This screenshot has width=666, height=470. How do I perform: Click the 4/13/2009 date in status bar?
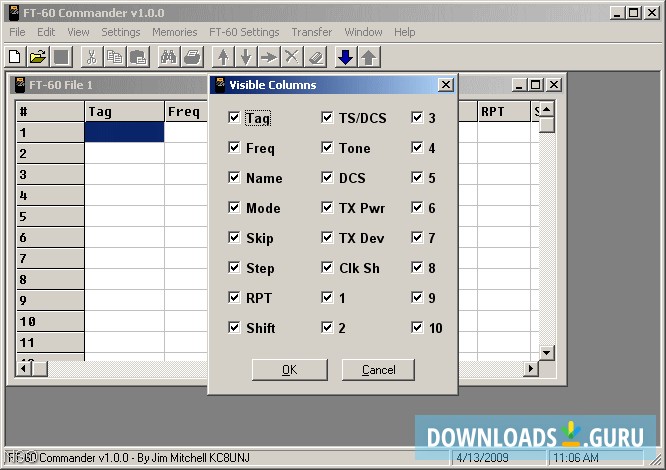point(482,458)
